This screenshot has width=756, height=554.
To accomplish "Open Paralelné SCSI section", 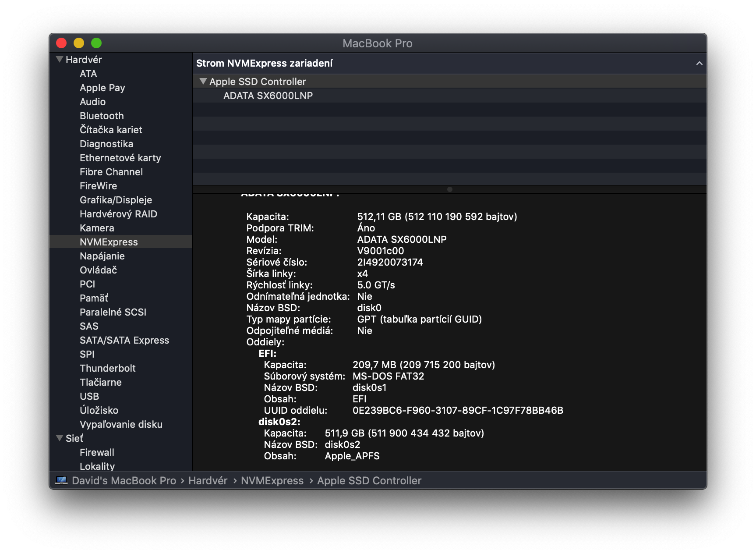I will click(113, 312).
